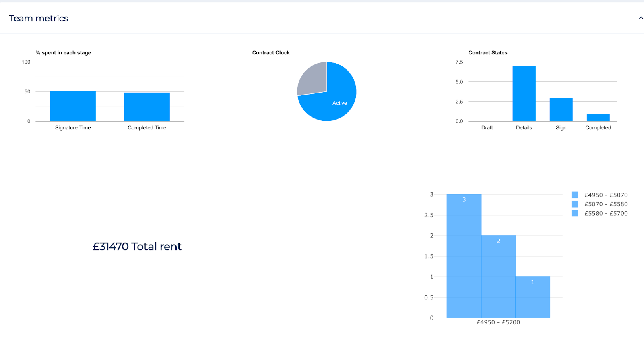Click the Contract States chart title

coord(487,53)
